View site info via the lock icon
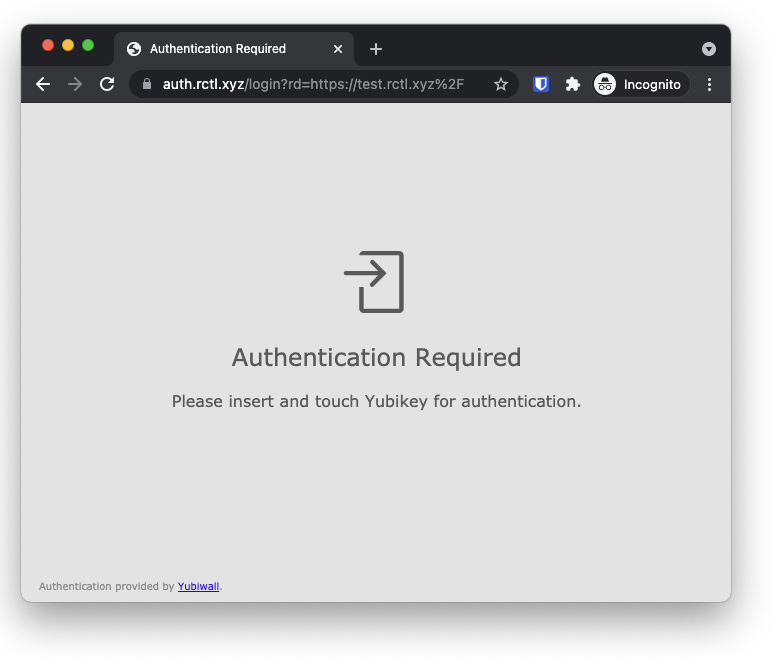 click(146, 84)
